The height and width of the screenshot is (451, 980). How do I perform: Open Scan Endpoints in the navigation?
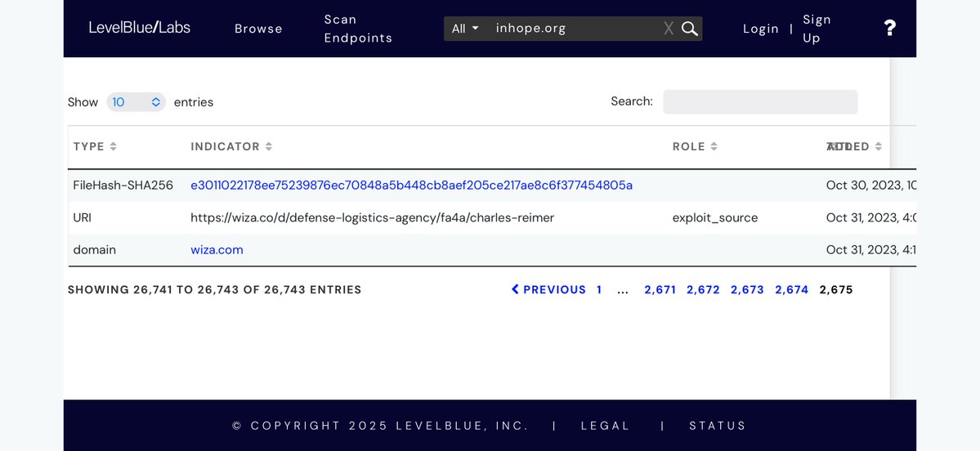coord(358,29)
